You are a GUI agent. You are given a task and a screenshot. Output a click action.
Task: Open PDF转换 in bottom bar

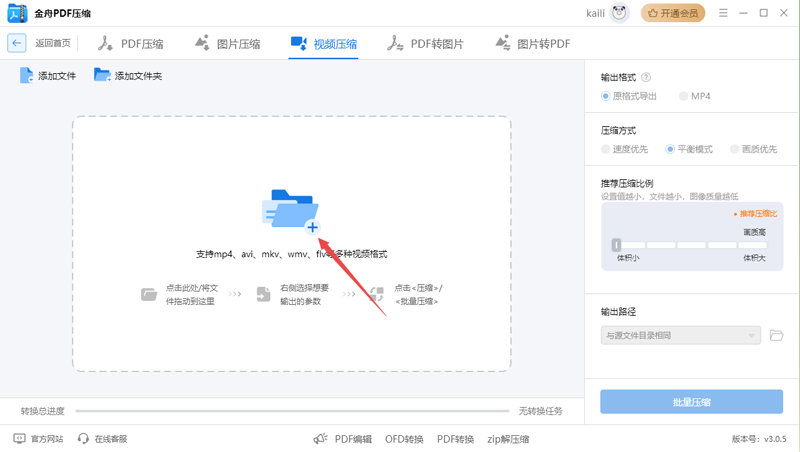pos(455,439)
